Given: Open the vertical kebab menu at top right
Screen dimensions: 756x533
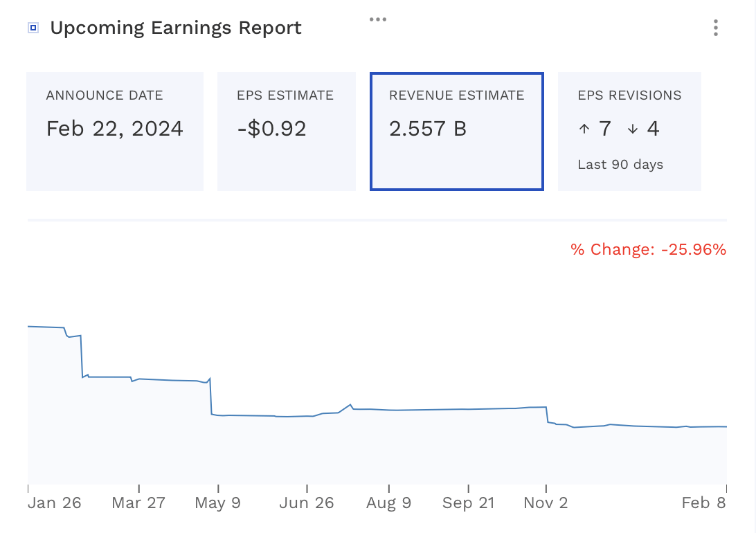Looking at the screenshot, I should (716, 28).
